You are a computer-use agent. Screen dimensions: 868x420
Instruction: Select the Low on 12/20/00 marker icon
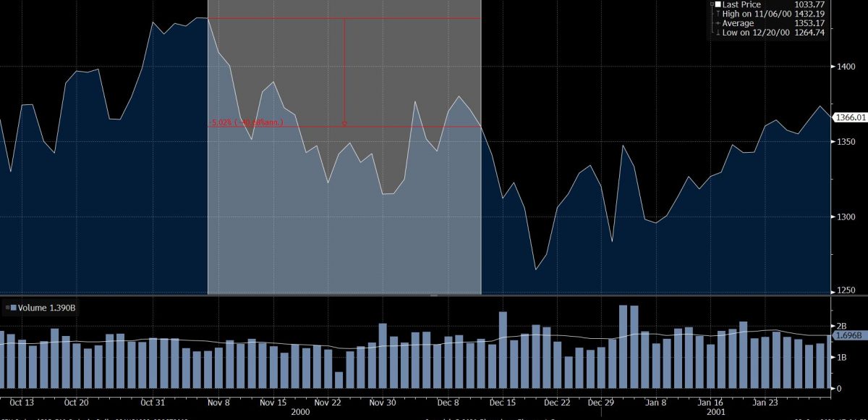717,33
